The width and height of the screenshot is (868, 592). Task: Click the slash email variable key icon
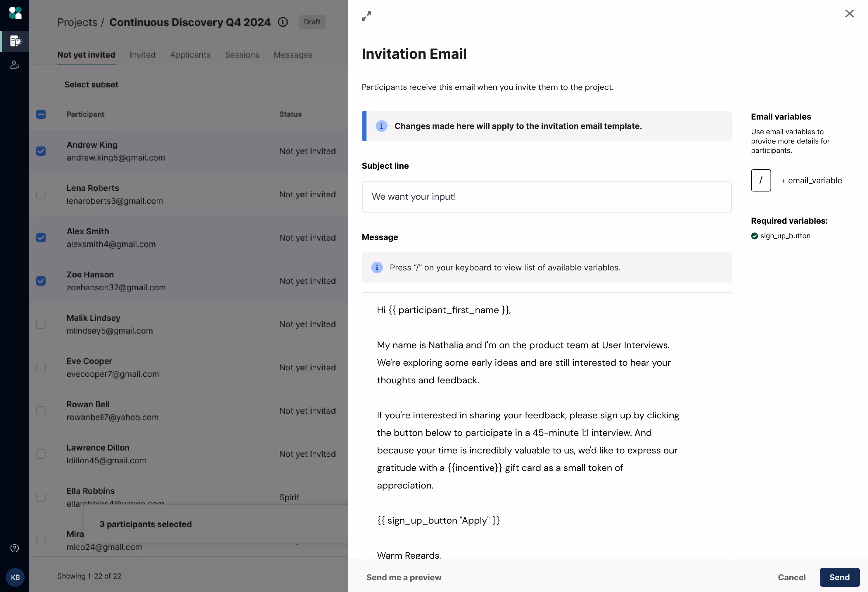pos(761,180)
